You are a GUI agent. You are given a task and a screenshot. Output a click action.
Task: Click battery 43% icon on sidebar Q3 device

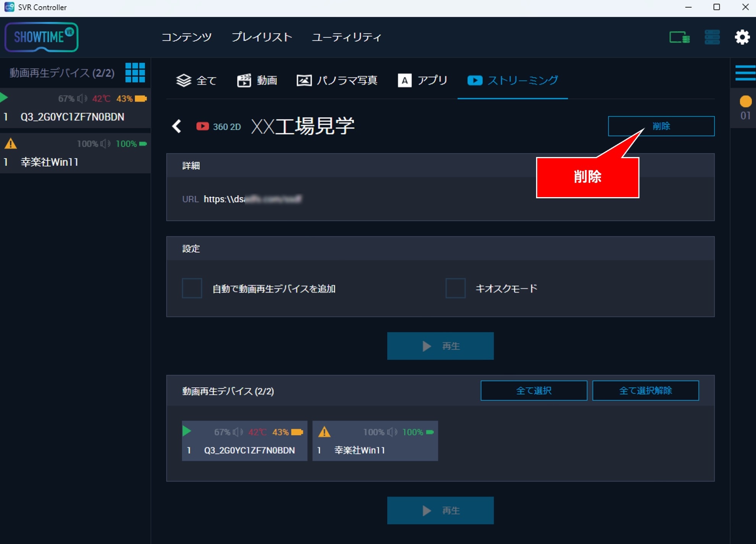141,99
